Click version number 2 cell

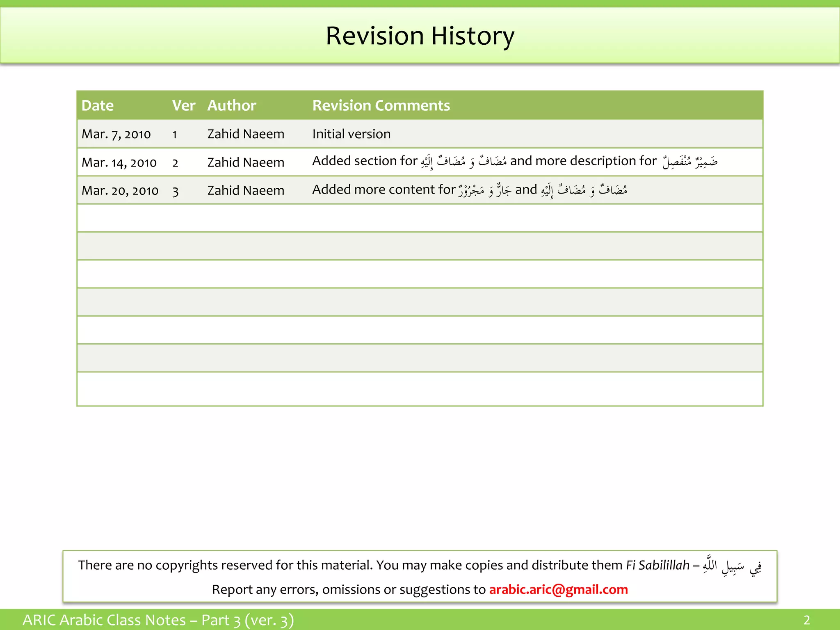175,163
